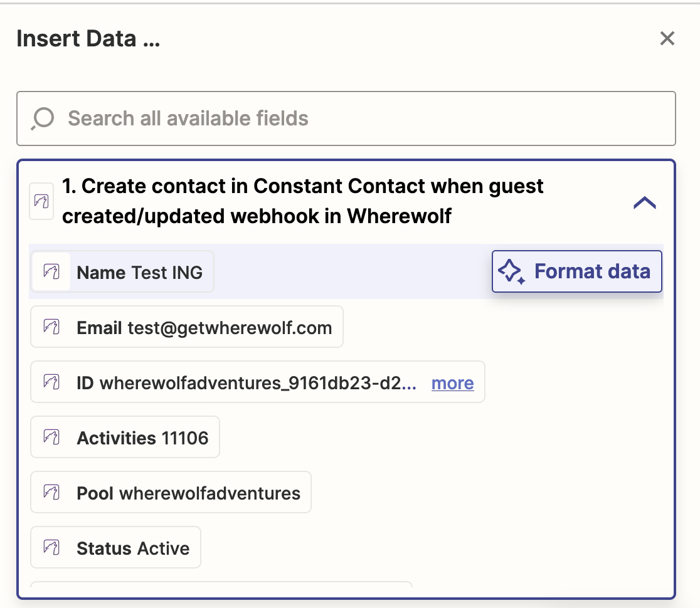Click the Wherewolf icon on the Name field

point(51,271)
